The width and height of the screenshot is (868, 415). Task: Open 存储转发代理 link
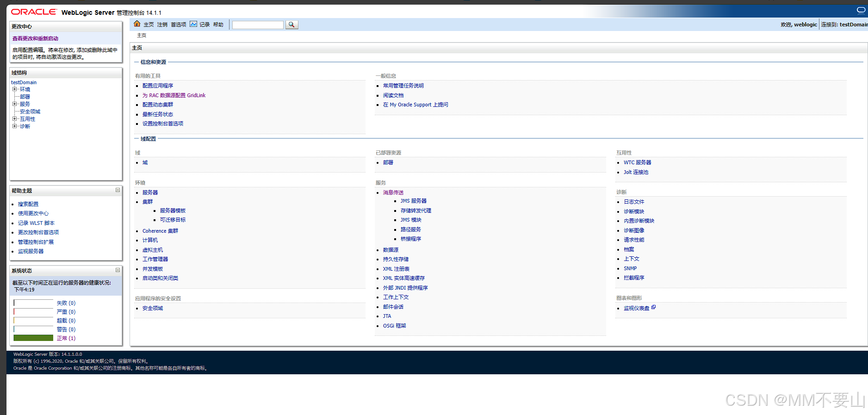[x=416, y=211]
